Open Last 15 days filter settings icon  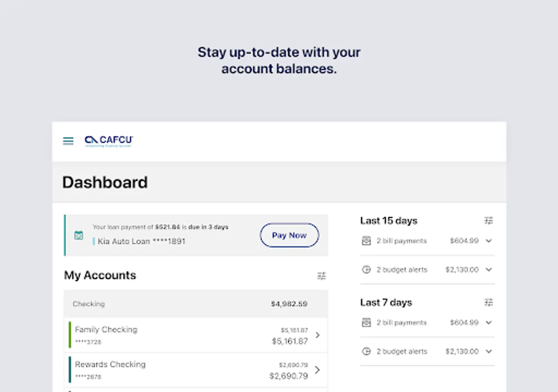tap(489, 221)
